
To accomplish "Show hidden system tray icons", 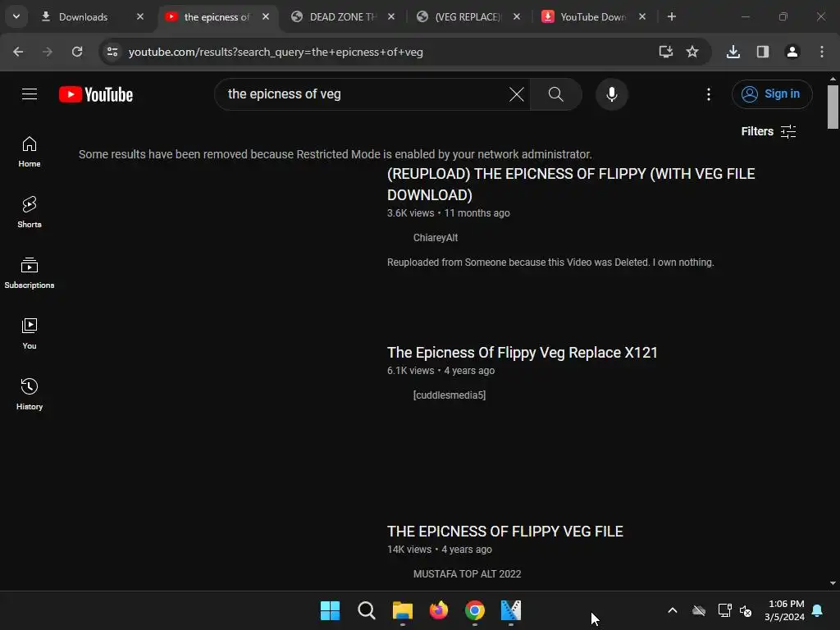I will (673, 610).
